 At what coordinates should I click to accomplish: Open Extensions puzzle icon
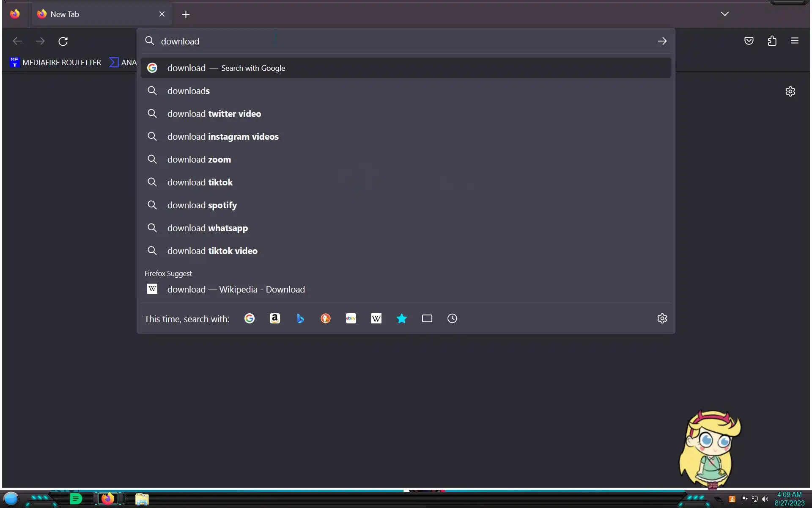click(x=772, y=41)
